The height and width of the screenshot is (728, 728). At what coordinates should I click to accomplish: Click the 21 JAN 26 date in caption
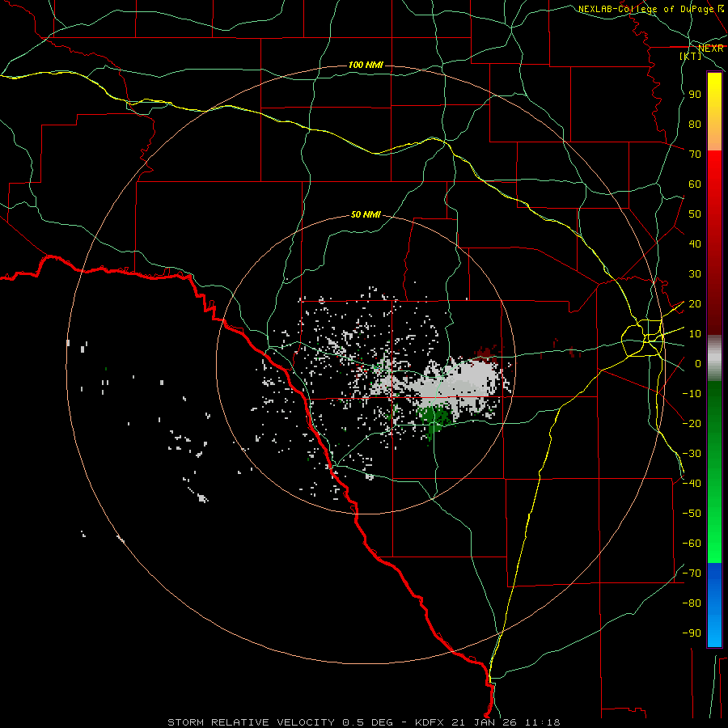pyautogui.click(x=485, y=722)
